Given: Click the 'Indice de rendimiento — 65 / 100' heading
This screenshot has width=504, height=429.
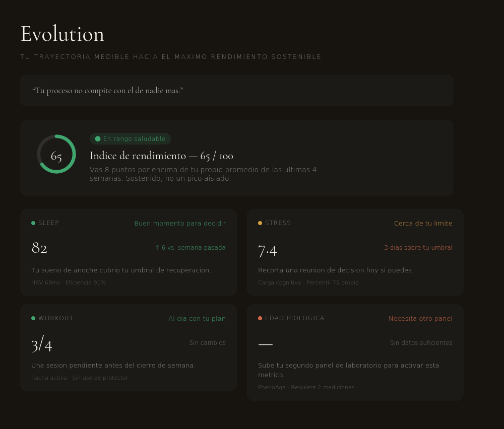Looking at the screenshot, I should [x=161, y=156].
